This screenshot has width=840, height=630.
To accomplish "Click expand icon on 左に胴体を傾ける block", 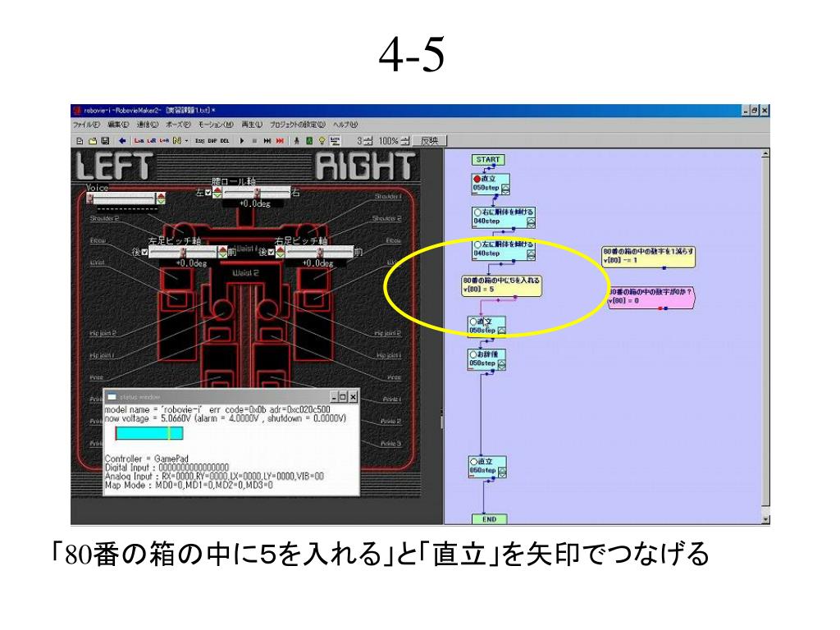I will (x=531, y=254).
